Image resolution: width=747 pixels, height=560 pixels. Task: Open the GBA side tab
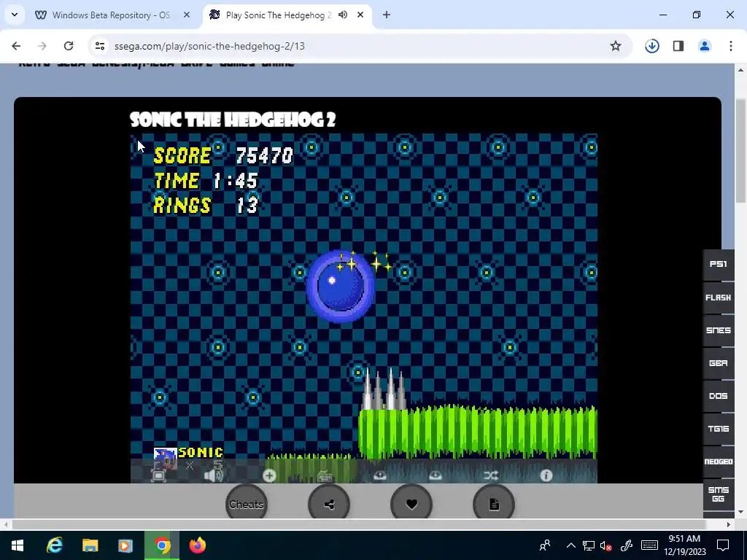pos(719,363)
